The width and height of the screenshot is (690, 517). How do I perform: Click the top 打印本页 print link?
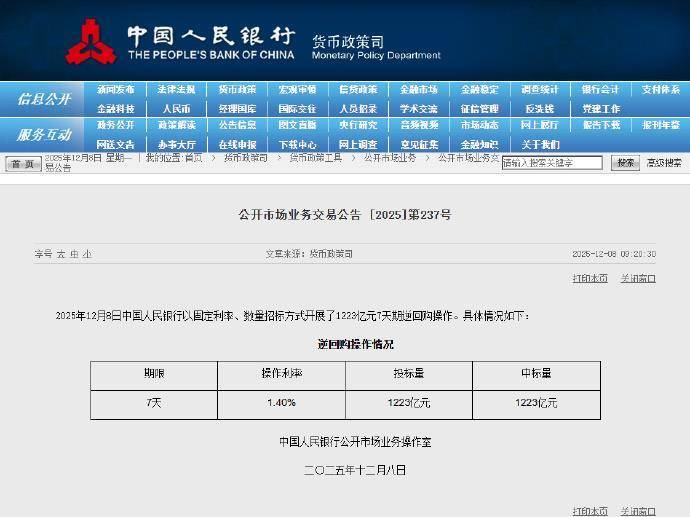(590, 279)
